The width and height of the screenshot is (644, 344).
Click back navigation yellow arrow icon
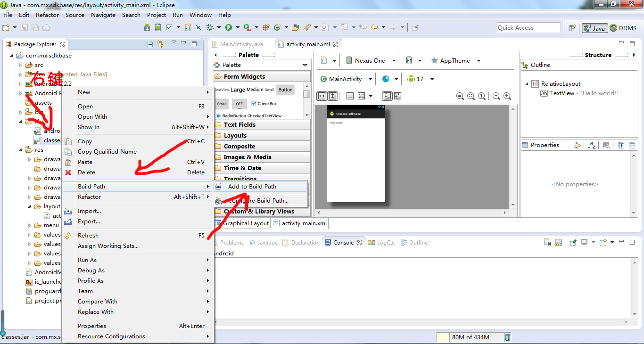tap(374, 27)
